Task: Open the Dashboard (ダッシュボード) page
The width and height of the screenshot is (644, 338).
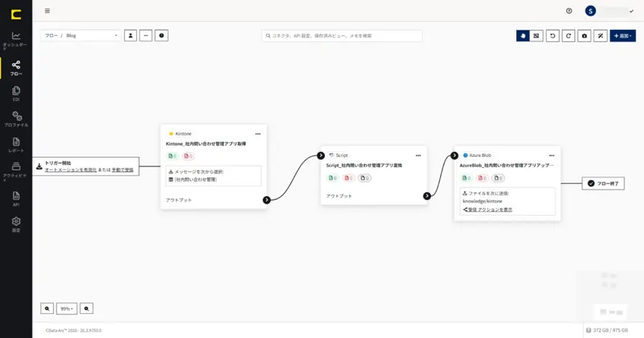Action: (x=16, y=41)
